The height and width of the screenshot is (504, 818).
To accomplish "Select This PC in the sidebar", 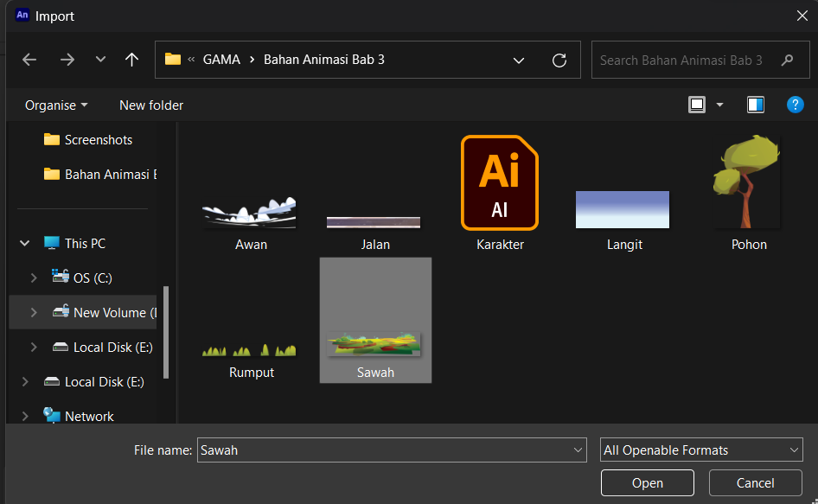I will [x=75, y=243].
